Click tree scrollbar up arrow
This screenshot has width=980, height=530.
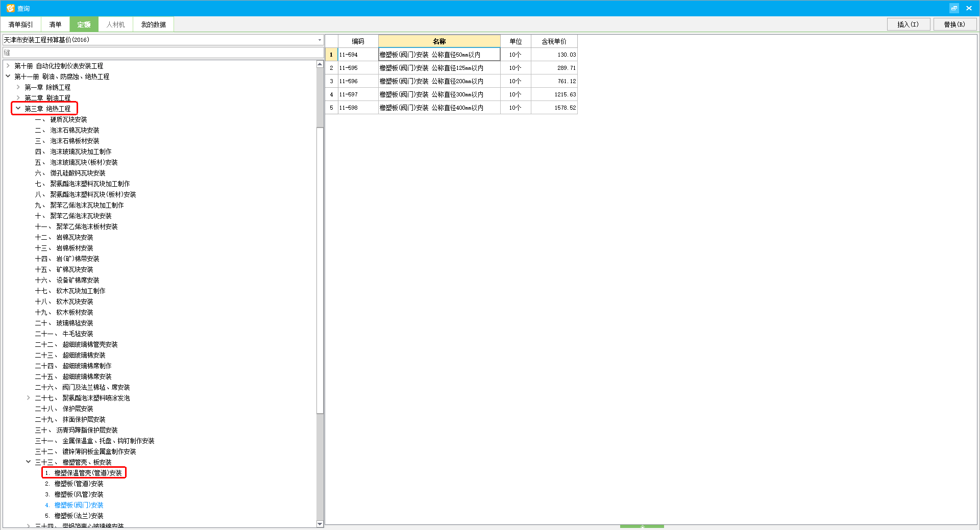[x=320, y=64]
